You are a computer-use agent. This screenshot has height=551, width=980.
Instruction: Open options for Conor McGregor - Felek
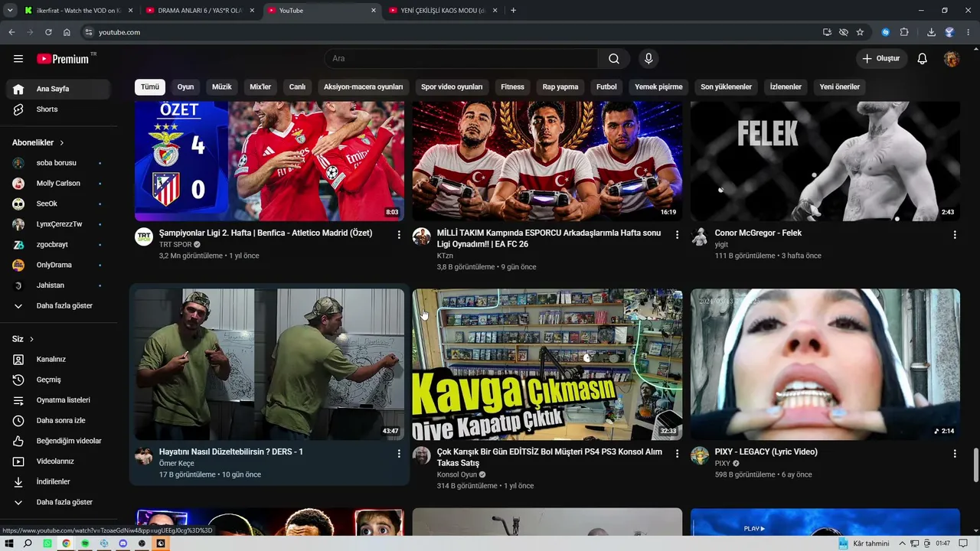point(955,235)
